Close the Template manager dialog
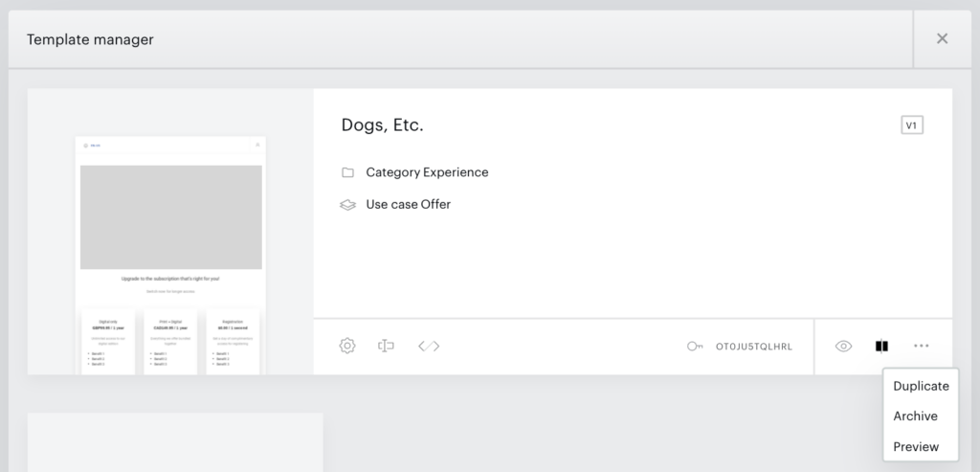The height and width of the screenshot is (472, 980). 943,38
